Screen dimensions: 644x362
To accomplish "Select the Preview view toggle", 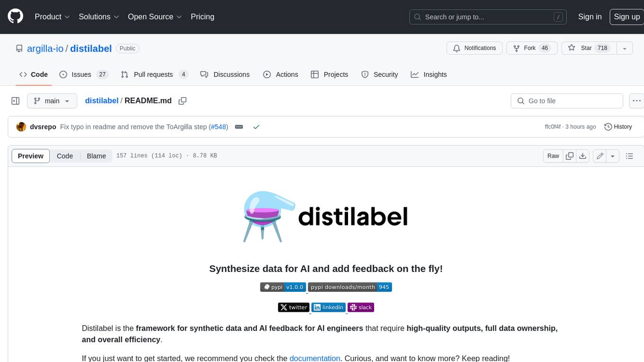I will [x=31, y=156].
